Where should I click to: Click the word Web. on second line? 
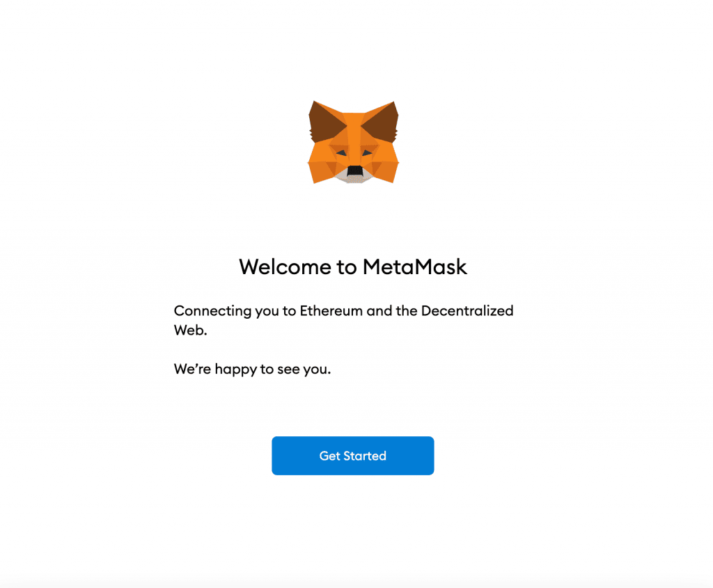pyautogui.click(x=191, y=331)
